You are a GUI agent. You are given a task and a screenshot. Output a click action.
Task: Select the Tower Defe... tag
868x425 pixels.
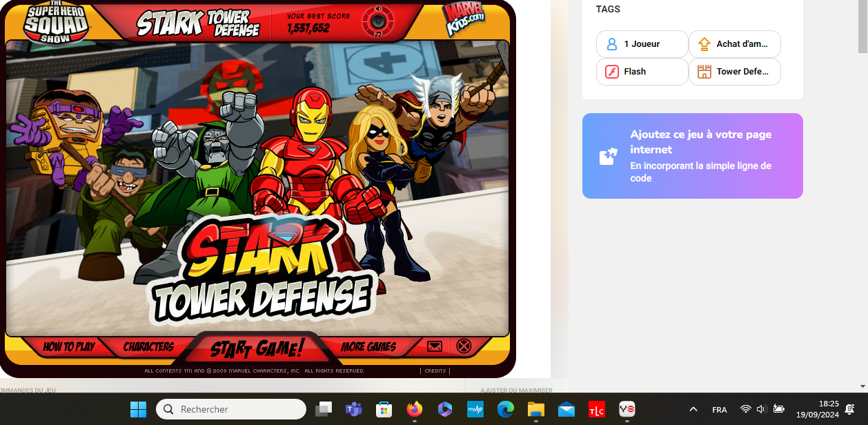[x=735, y=72]
